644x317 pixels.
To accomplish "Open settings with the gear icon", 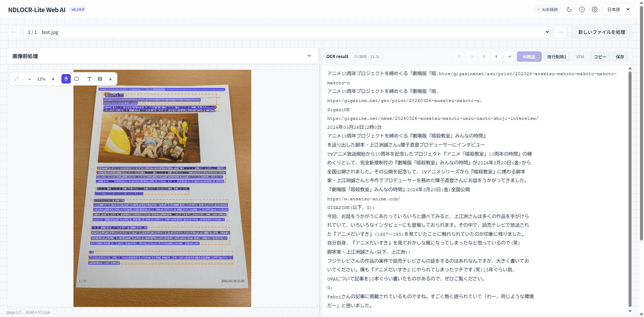I will 595,9.
